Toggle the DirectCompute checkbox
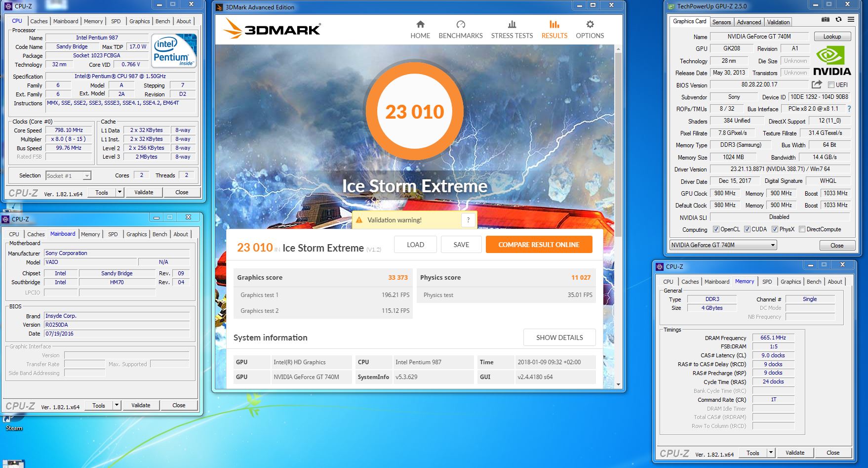Viewport: 868px width, 468px height. point(802,229)
